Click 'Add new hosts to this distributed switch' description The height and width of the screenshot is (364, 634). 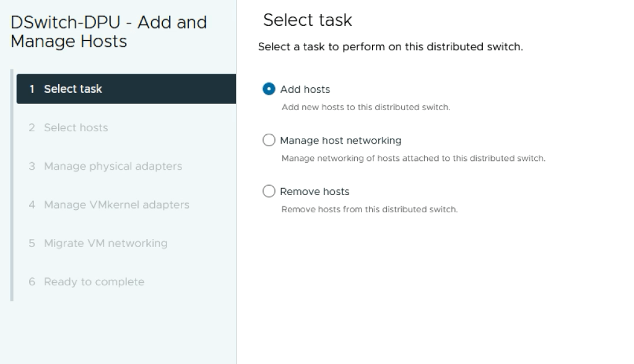click(x=365, y=107)
